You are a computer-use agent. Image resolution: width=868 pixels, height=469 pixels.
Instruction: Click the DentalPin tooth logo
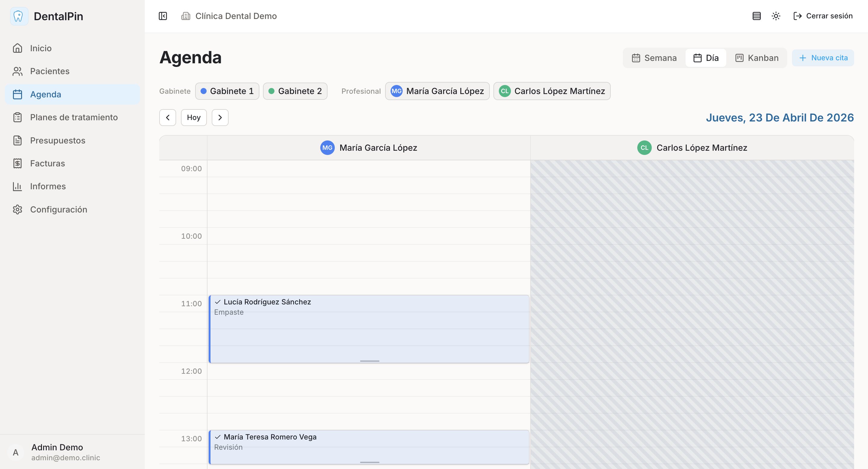coord(18,16)
